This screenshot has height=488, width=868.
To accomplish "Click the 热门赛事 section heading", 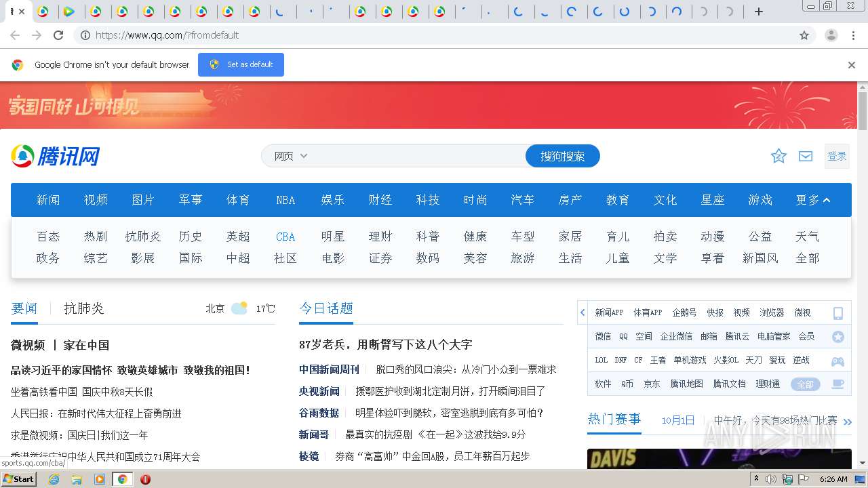I will (614, 419).
